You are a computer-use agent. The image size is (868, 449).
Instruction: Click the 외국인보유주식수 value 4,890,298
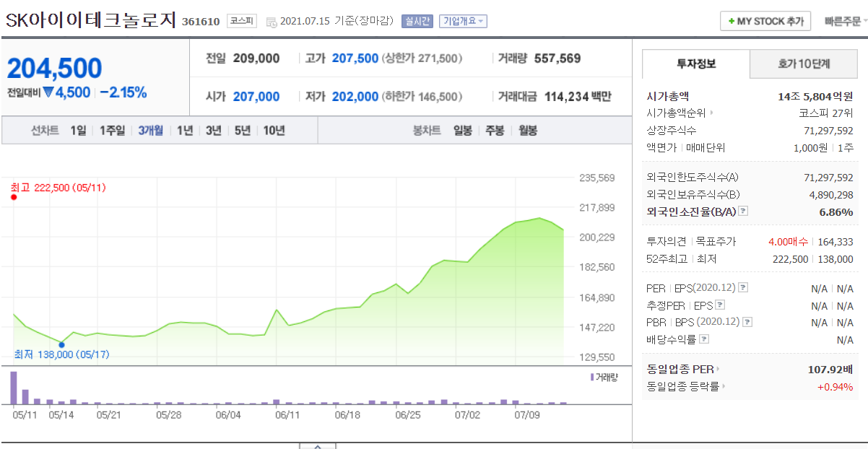click(x=831, y=195)
